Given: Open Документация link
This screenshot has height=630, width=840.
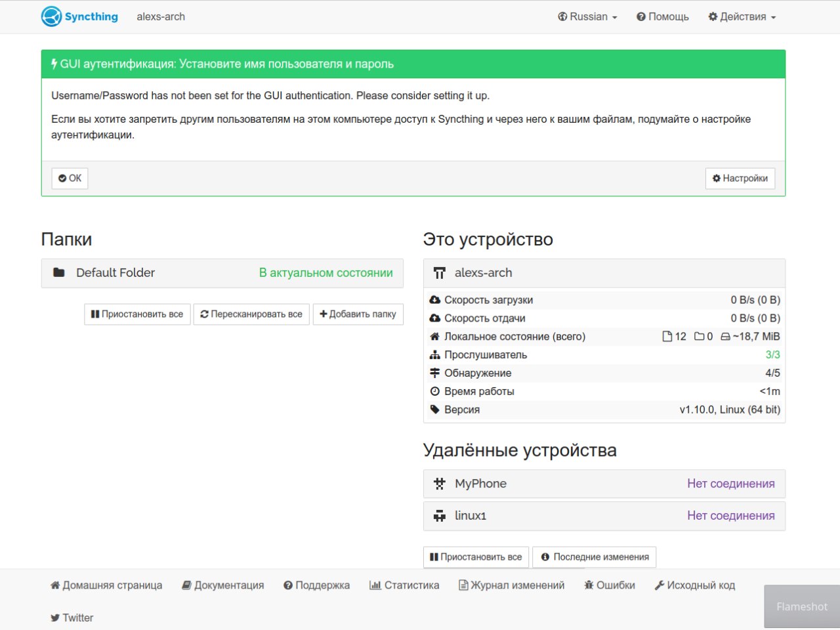Looking at the screenshot, I should 223,585.
